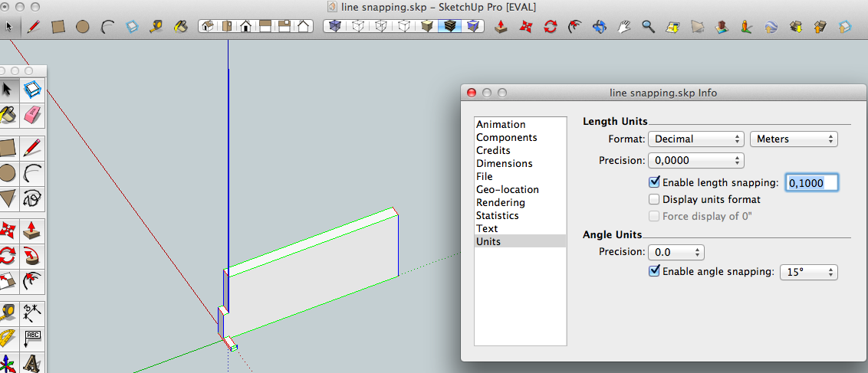Open the length Precision 0,0000 dropdown
The height and width of the screenshot is (373, 868).
(x=696, y=160)
